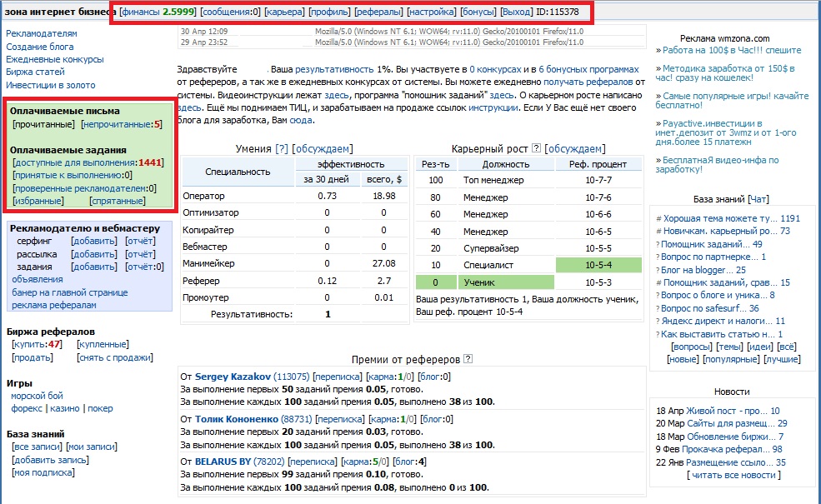
Task: Open доступные для выполнения tasks list
Action: [x=75, y=162]
